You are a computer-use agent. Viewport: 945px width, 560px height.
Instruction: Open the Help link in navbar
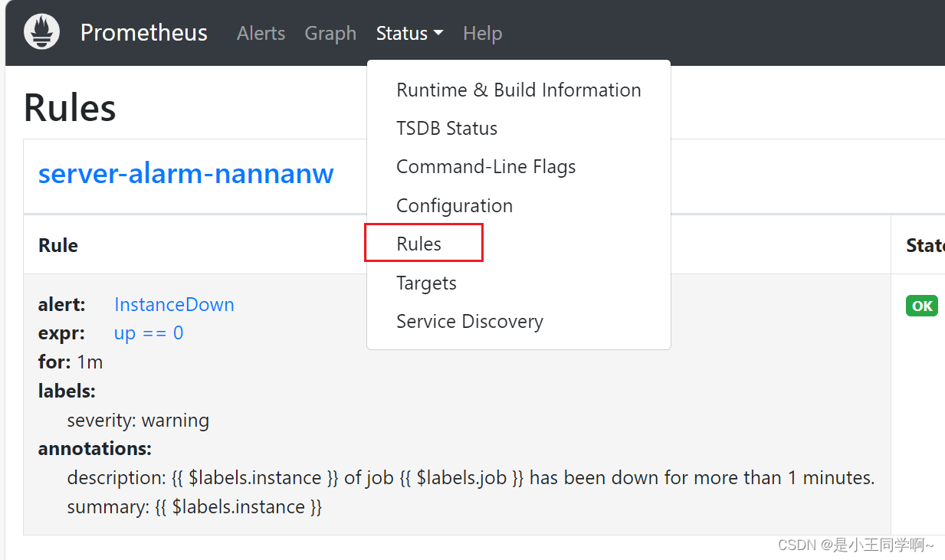482,34
